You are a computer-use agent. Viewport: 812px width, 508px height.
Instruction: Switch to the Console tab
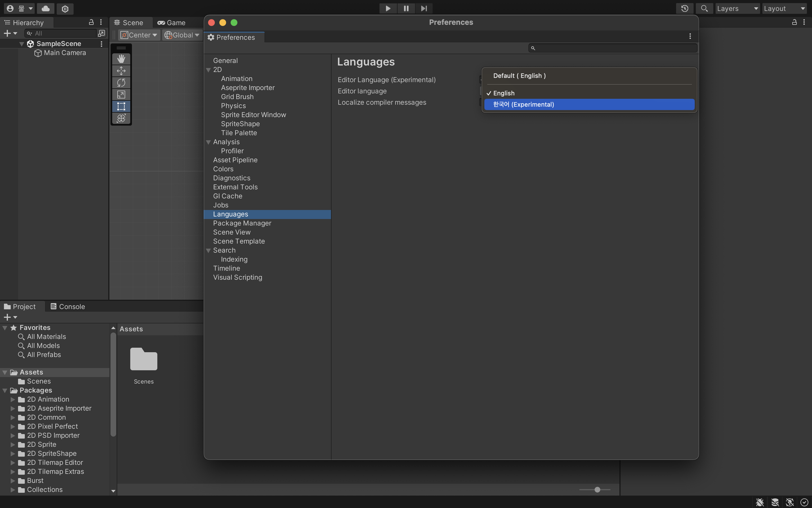(68, 306)
